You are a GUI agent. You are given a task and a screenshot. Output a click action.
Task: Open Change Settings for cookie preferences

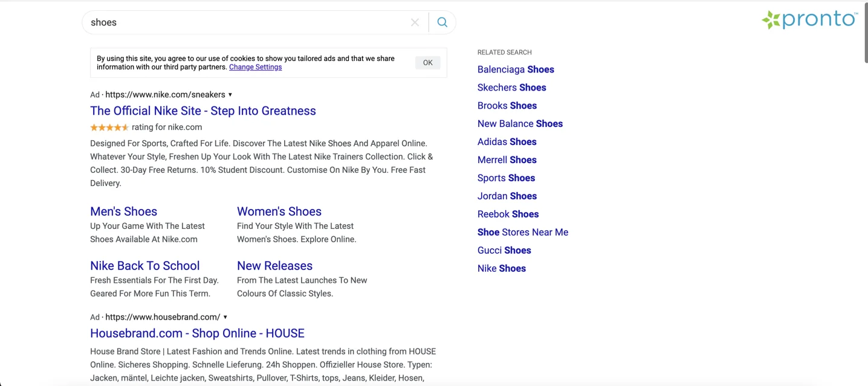[255, 67]
